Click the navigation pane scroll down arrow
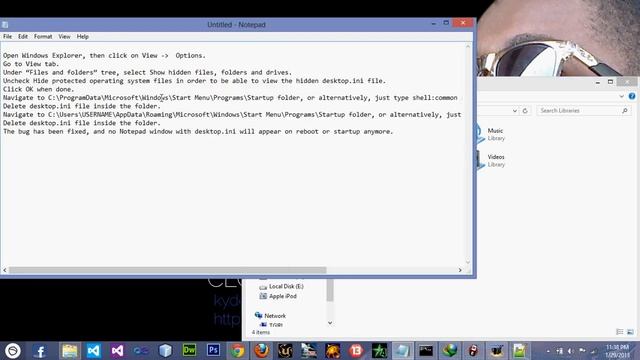Screen dimensions: 640x360 tap(330, 323)
